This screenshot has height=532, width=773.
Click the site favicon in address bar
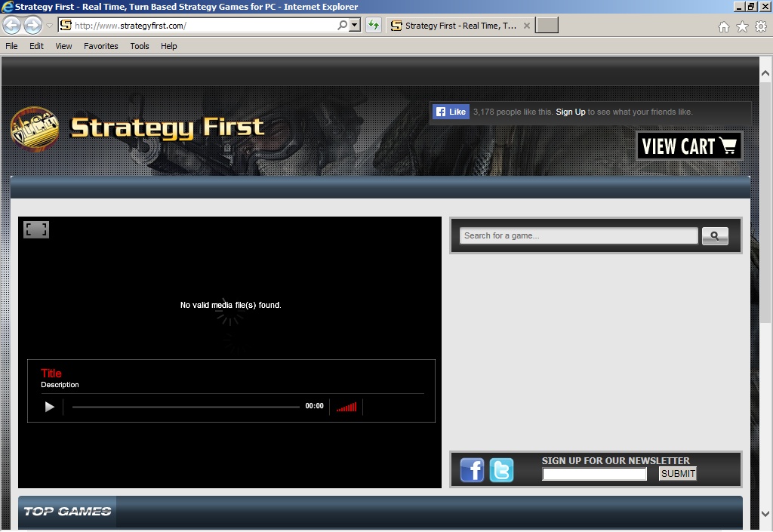pyautogui.click(x=66, y=25)
